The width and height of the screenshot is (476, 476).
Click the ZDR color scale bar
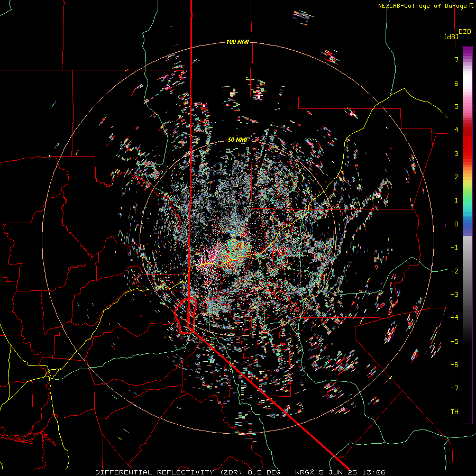tap(467, 235)
